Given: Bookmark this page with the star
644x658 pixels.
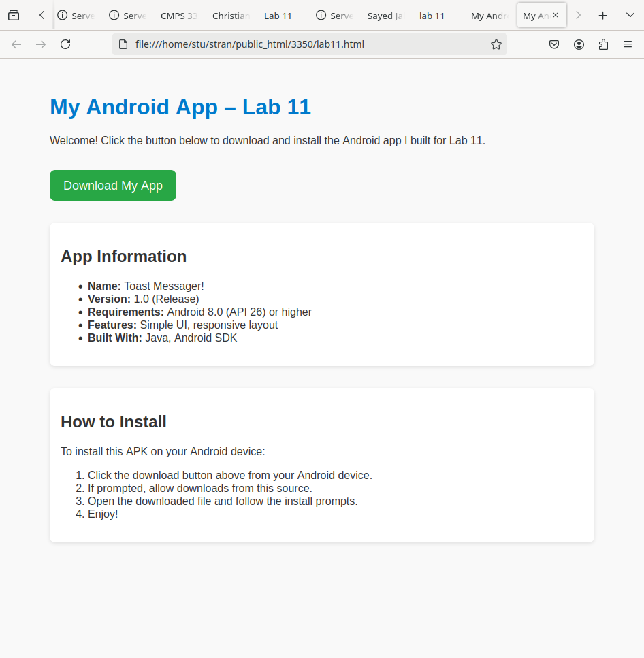Looking at the screenshot, I should (496, 44).
